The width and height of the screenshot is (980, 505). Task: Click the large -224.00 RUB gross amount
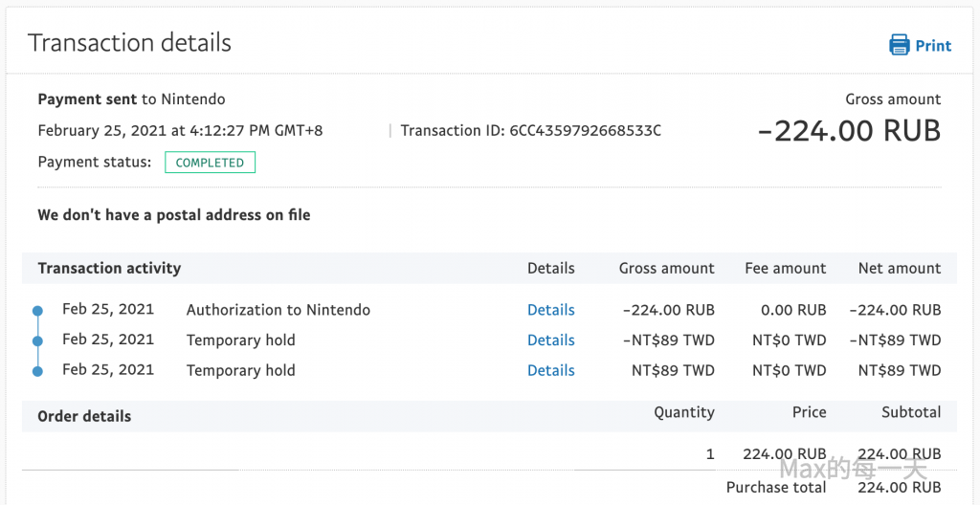click(848, 131)
